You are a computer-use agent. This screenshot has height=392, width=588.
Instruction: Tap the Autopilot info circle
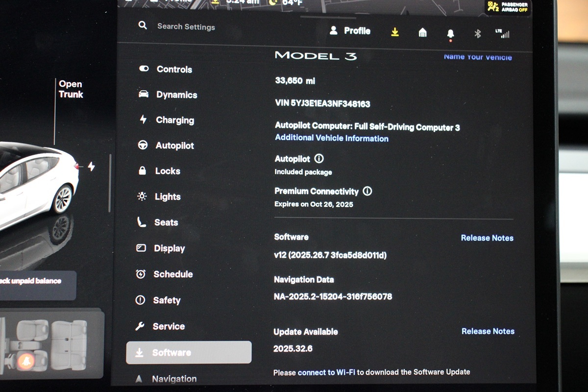pyautogui.click(x=319, y=158)
